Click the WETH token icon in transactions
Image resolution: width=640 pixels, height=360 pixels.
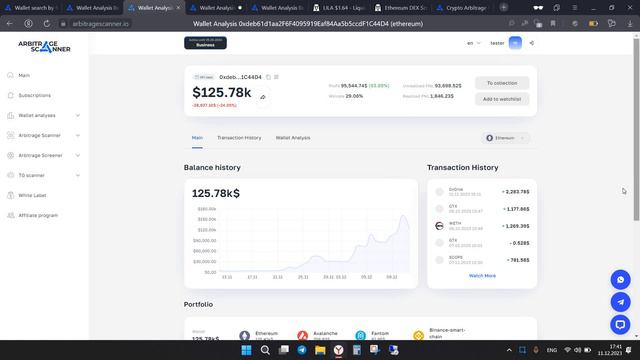pos(439,226)
